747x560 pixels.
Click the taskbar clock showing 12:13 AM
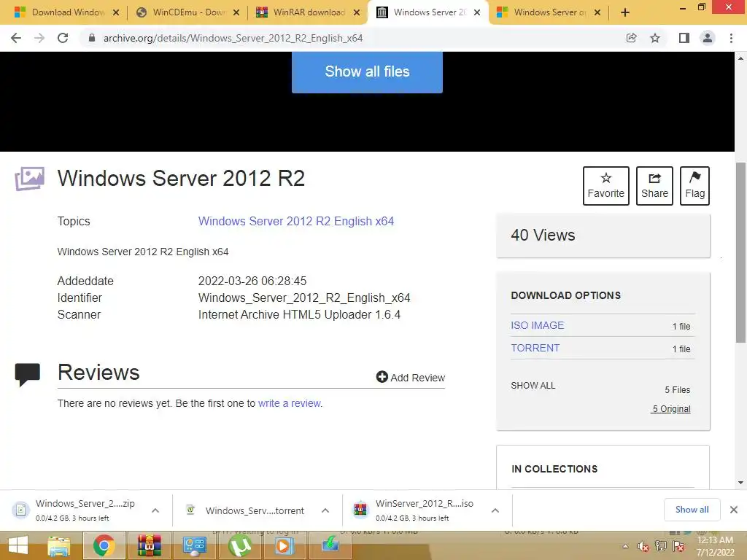tap(715, 546)
